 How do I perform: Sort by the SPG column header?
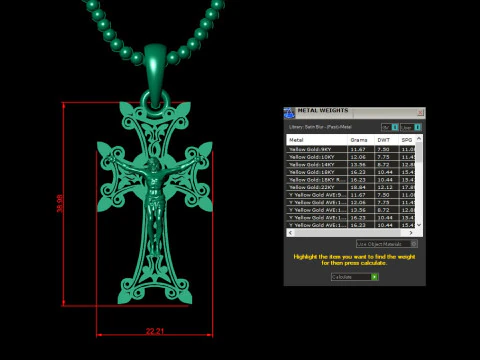pos(407,140)
